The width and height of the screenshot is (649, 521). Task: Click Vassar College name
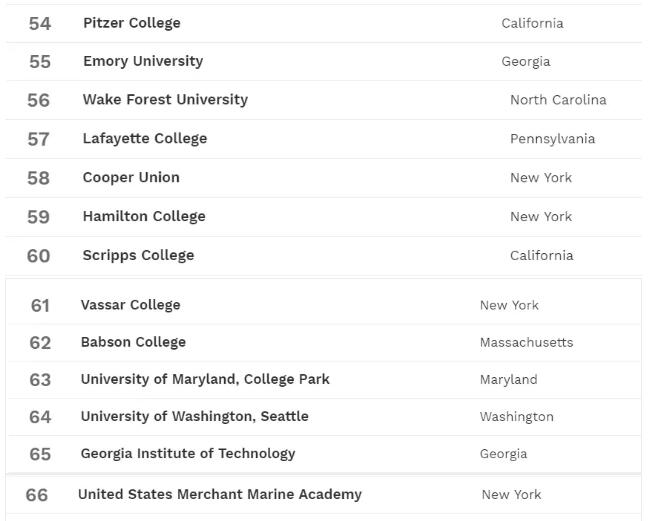[131, 305]
